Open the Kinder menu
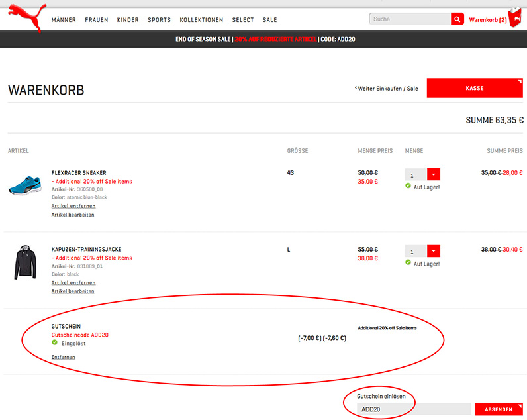This screenshot has height=420, width=527. pyautogui.click(x=128, y=20)
